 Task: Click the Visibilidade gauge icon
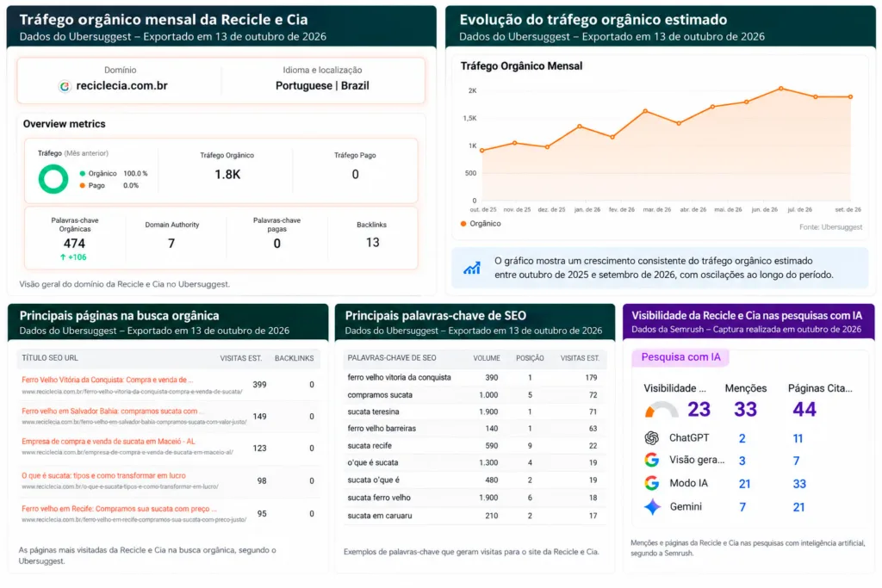tap(661, 410)
